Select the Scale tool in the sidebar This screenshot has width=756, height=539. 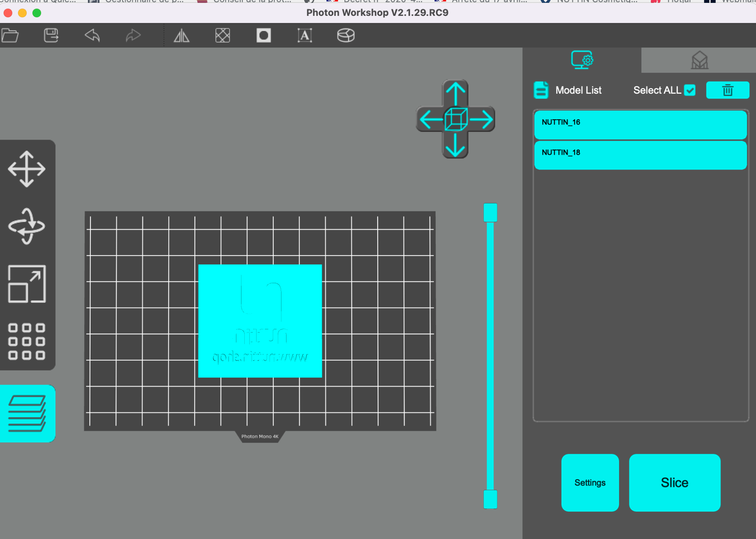(27, 284)
